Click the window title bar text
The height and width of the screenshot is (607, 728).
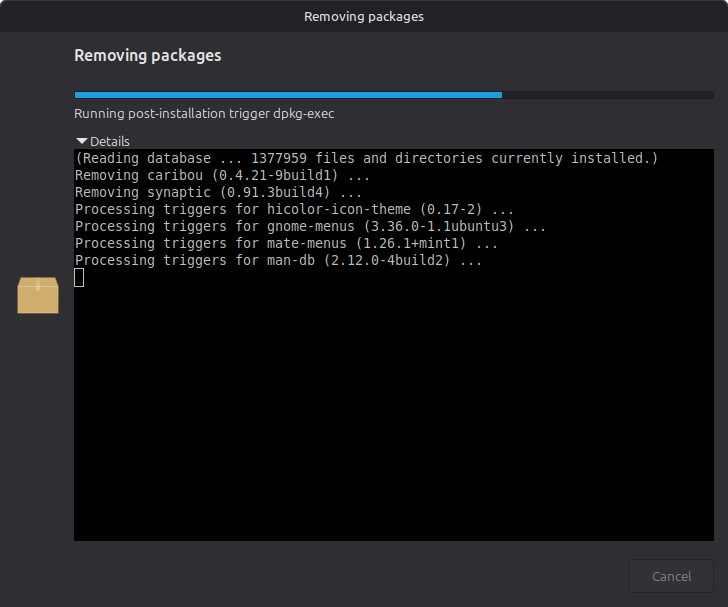[x=364, y=17]
